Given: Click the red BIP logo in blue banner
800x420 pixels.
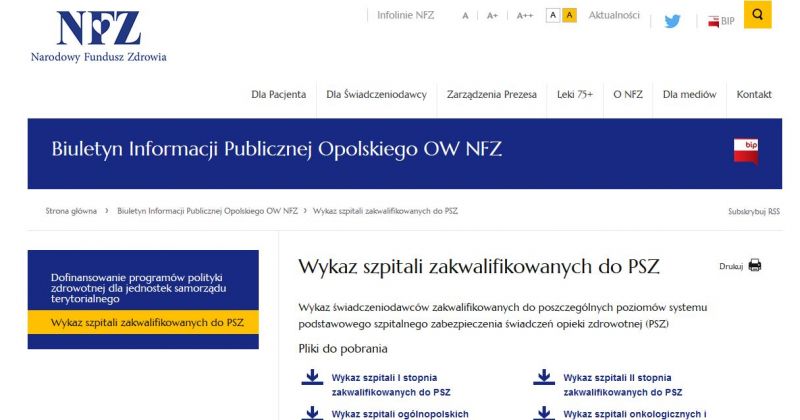Looking at the screenshot, I should click(x=746, y=152).
